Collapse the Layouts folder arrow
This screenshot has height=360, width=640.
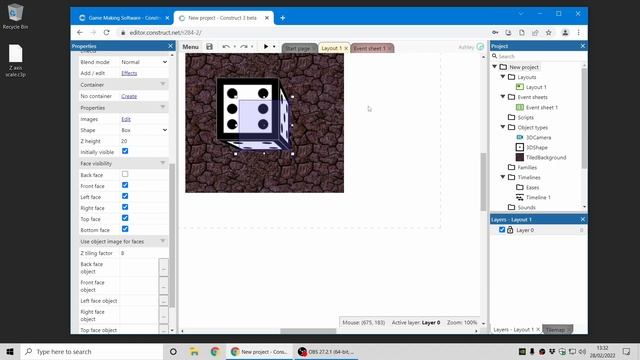[x=503, y=77]
